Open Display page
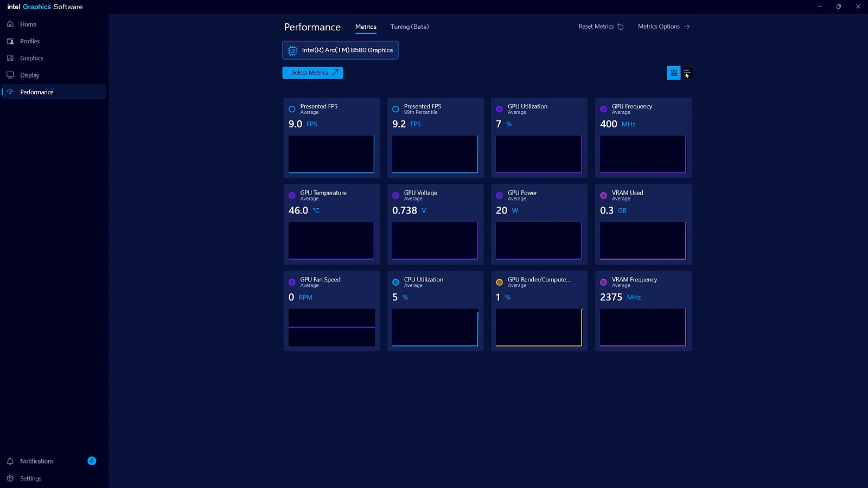Viewport: 868px width, 488px height. click(54, 75)
